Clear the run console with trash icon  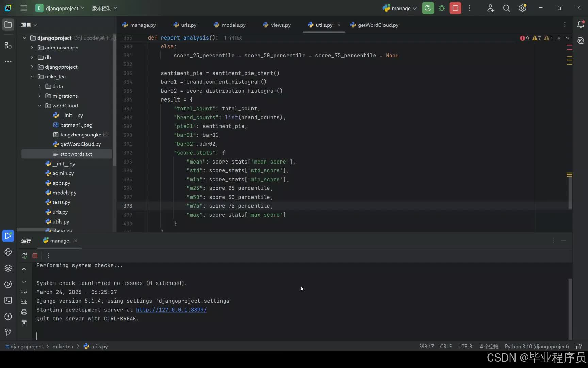(x=24, y=322)
